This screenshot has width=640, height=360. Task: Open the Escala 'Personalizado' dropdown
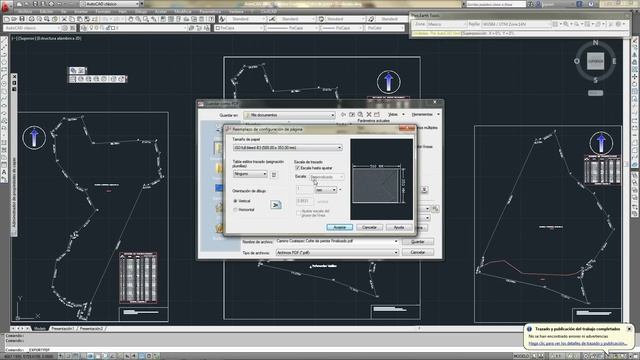click(x=327, y=177)
